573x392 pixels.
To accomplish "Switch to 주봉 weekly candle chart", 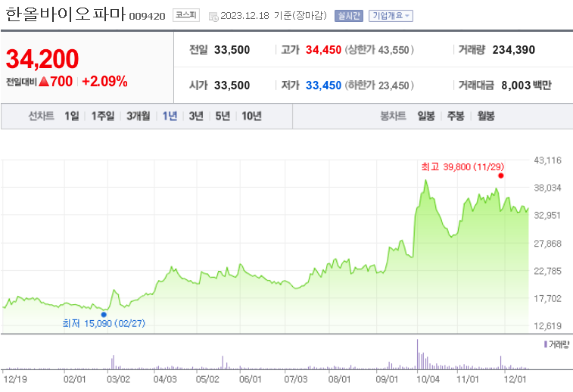I will coord(456,117).
